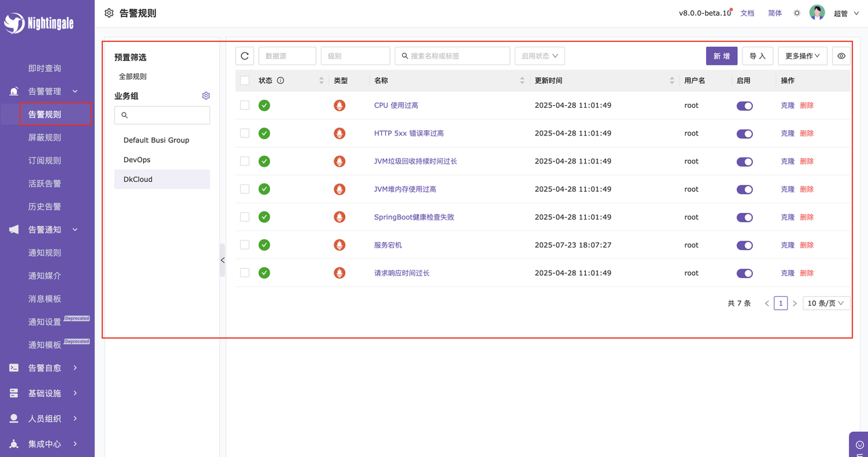
Task: Click the status info icon in table header
Action: click(281, 81)
